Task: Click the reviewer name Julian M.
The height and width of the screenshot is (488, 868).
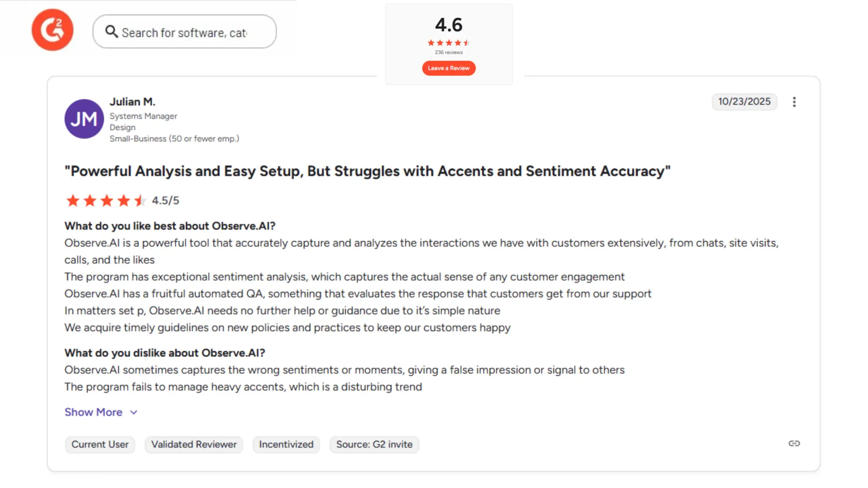Action: coord(133,102)
